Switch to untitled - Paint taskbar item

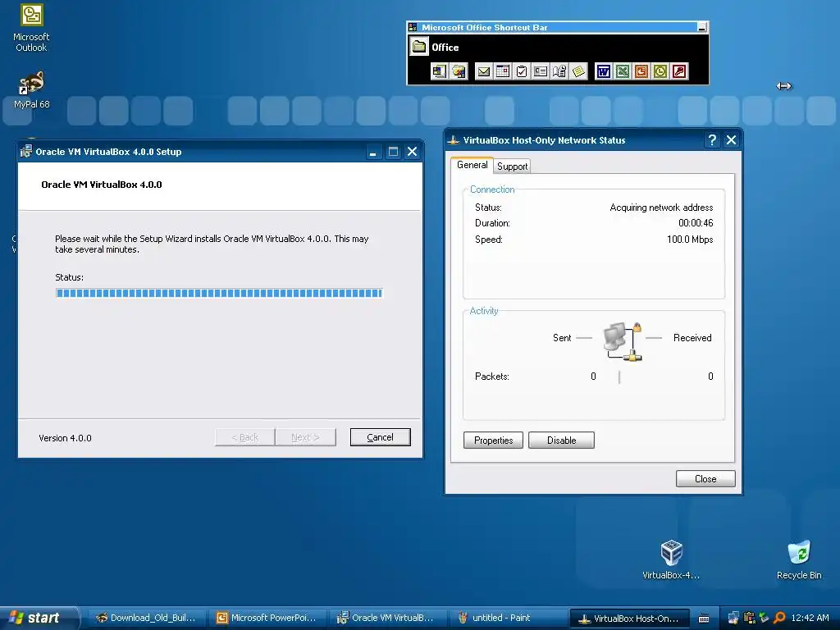coord(507,619)
